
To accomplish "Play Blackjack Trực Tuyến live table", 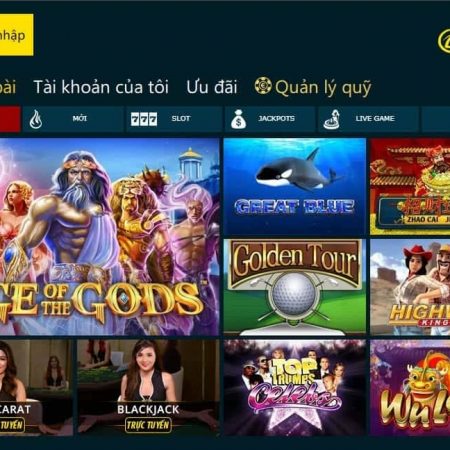I will [x=148, y=387].
